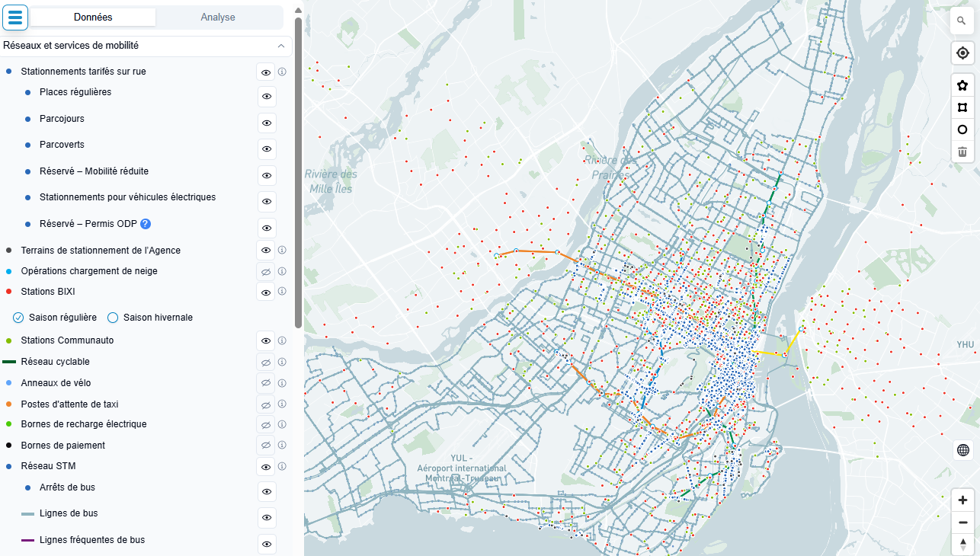Hide the Arrêts de bus layer
The image size is (980, 556).
[x=267, y=491]
